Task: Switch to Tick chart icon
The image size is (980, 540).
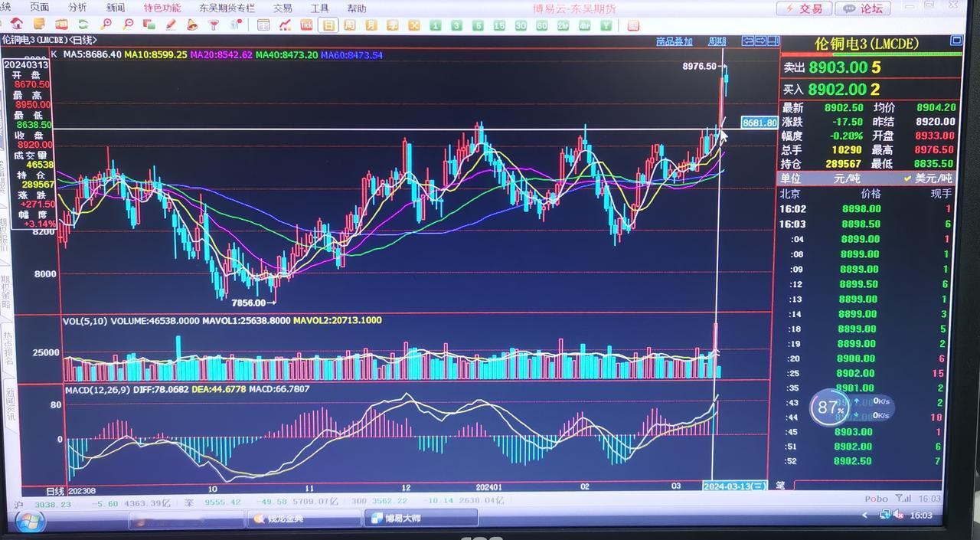Action: pyautogui.click(x=306, y=25)
